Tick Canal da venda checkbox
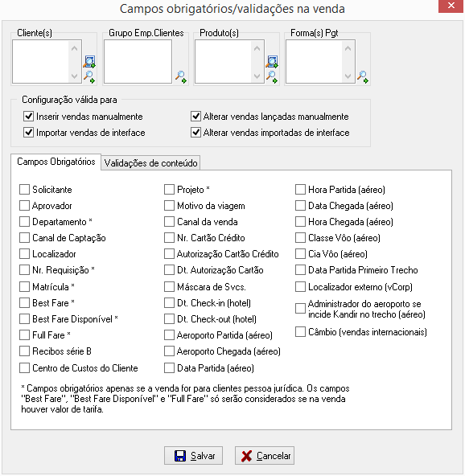 click(x=169, y=222)
